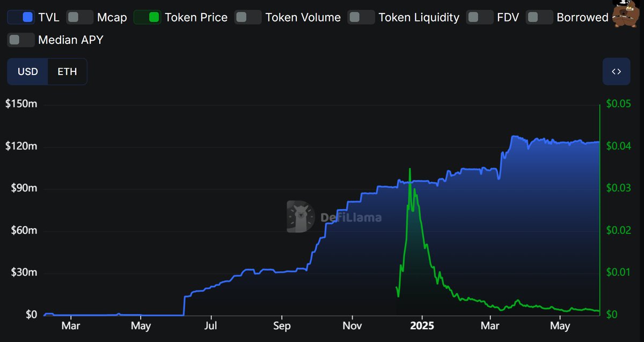The height and width of the screenshot is (342, 644).
Task: Click the $0.05 price axis label
Action: (618, 104)
